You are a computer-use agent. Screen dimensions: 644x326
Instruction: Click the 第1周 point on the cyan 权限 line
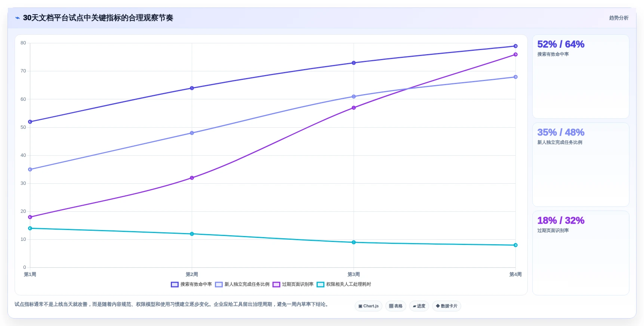30,228
